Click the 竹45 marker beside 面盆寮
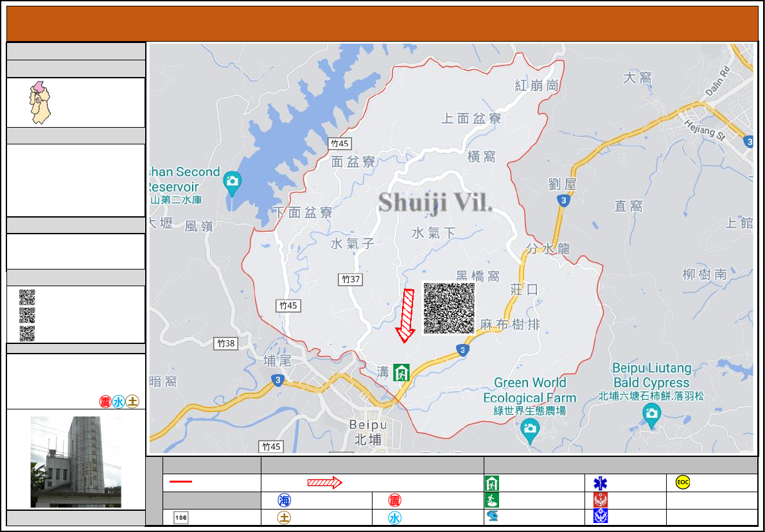 pos(340,143)
